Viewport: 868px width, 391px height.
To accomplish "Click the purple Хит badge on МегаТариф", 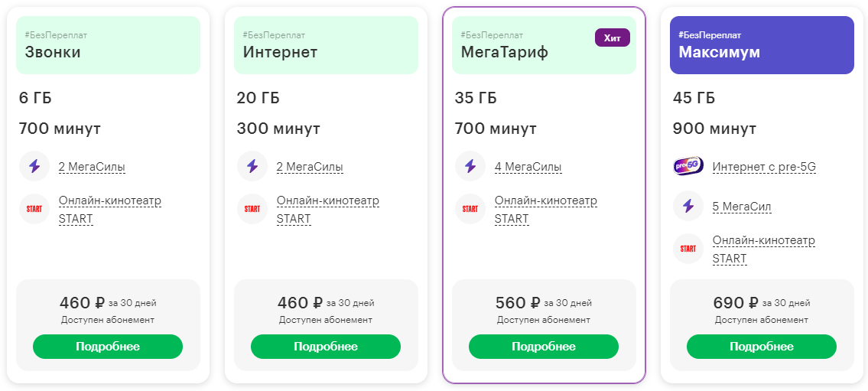I will pyautogui.click(x=613, y=37).
